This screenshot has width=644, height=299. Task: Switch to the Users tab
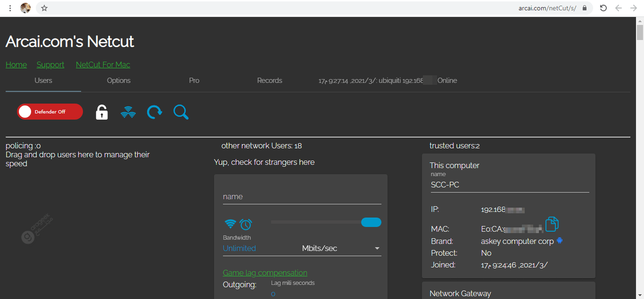pos(43,81)
